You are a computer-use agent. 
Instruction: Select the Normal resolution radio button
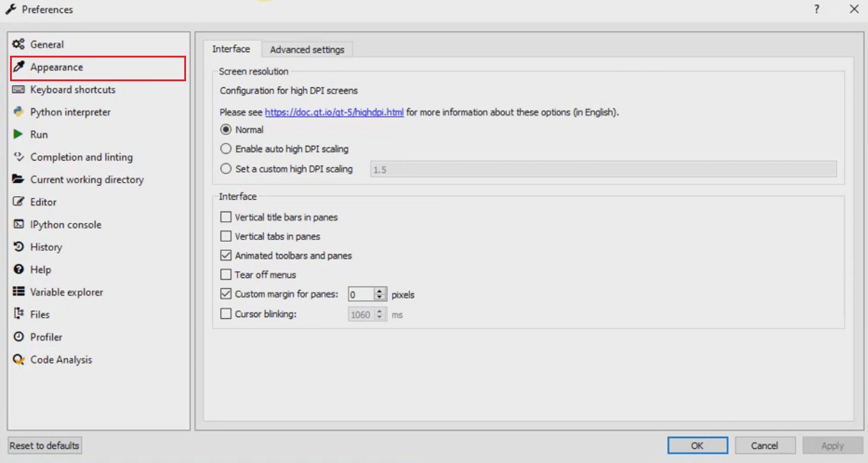226,130
